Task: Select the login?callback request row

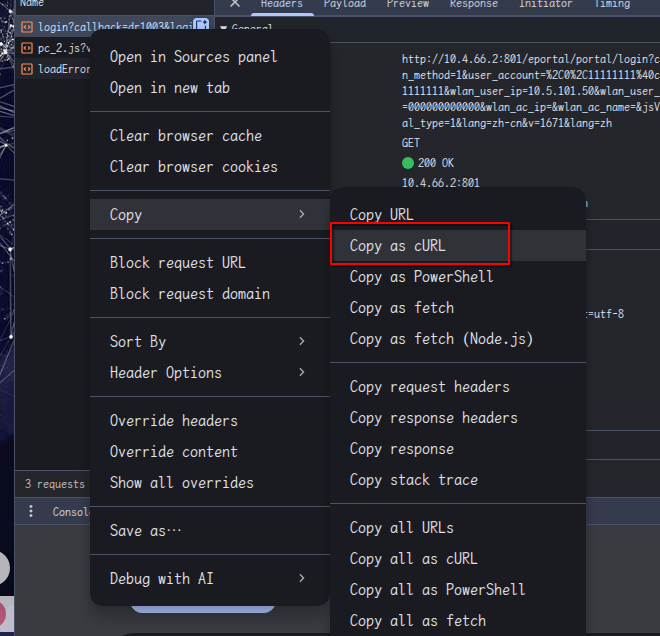Action: pyautogui.click(x=114, y=27)
